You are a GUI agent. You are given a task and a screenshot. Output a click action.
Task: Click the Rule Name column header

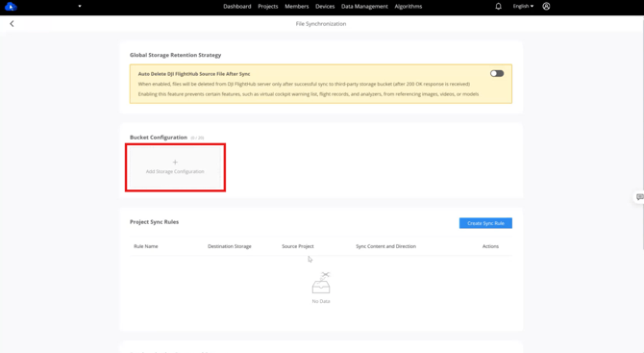[146, 246]
